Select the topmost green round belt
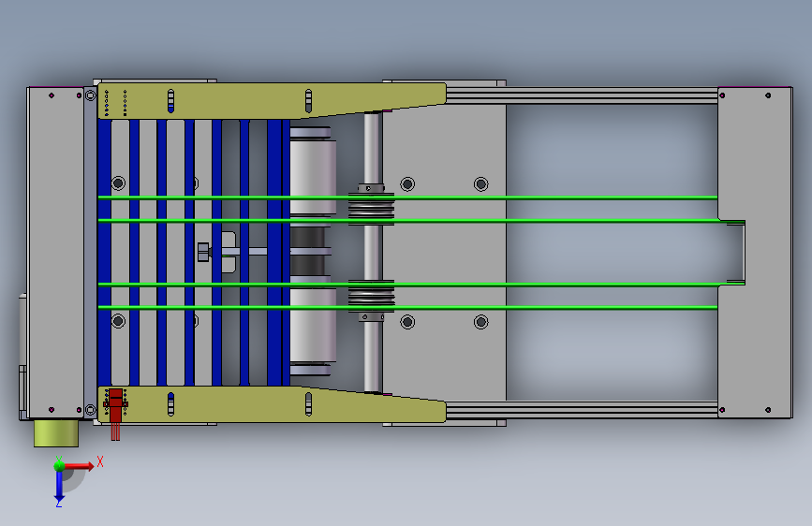Screen dimensions: 812x526 point(407,197)
